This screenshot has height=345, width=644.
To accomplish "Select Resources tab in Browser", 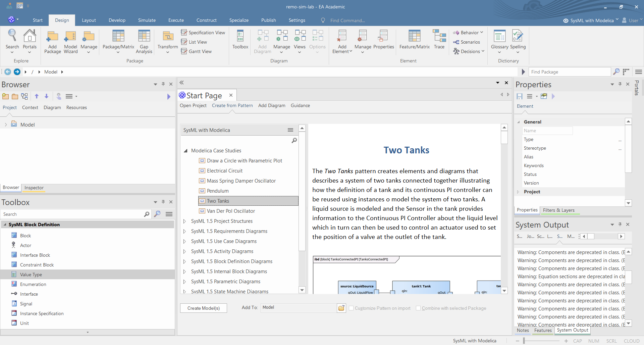I will click(76, 107).
